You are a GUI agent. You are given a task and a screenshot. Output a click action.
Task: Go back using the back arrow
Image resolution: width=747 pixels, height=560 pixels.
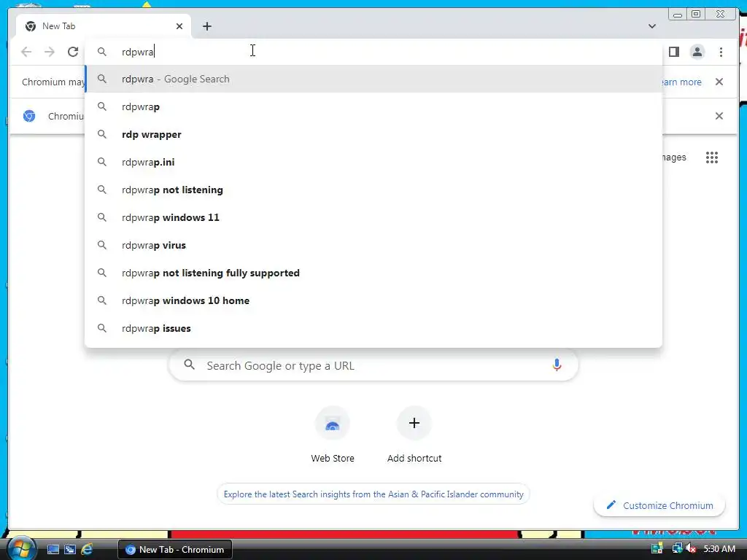click(x=26, y=52)
